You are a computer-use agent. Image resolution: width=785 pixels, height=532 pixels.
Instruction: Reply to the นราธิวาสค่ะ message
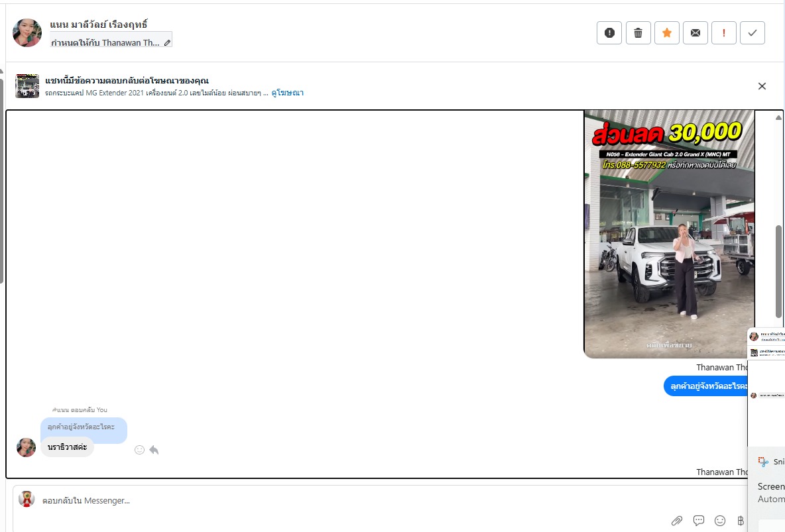(154, 450)
